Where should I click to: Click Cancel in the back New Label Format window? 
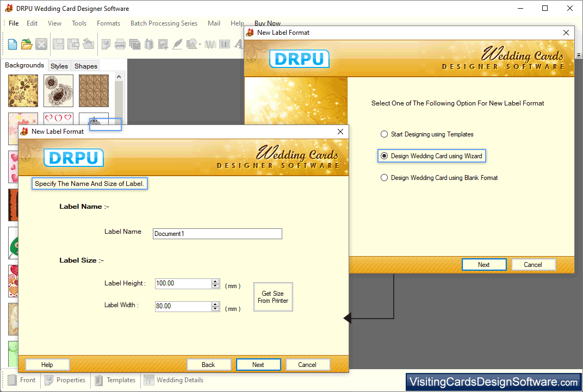point(533,265)
